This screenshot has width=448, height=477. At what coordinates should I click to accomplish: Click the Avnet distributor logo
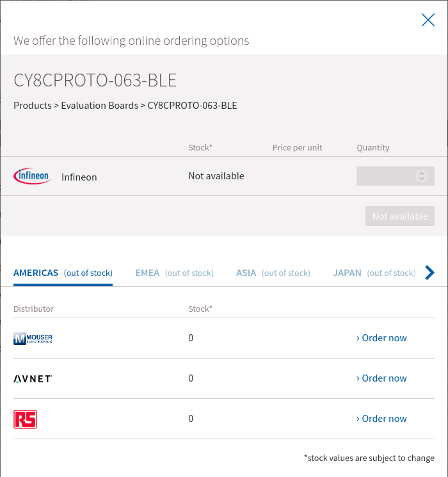tap(33, 379)
